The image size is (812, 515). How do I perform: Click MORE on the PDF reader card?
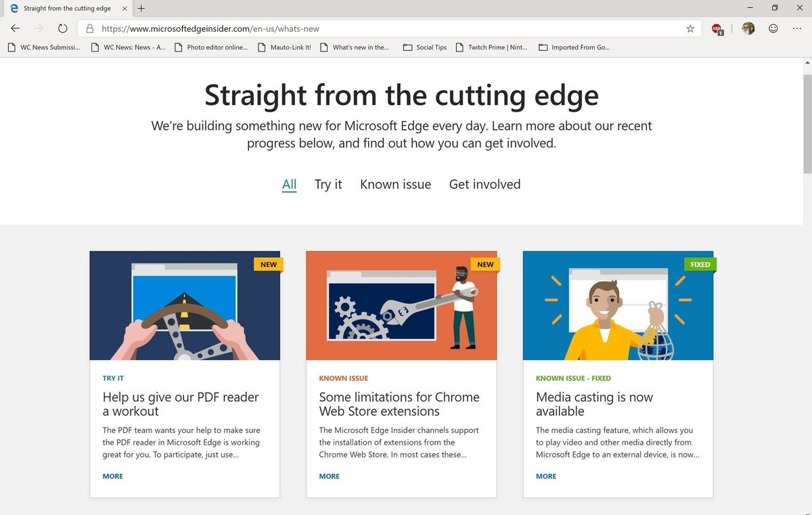coord(112,476)
